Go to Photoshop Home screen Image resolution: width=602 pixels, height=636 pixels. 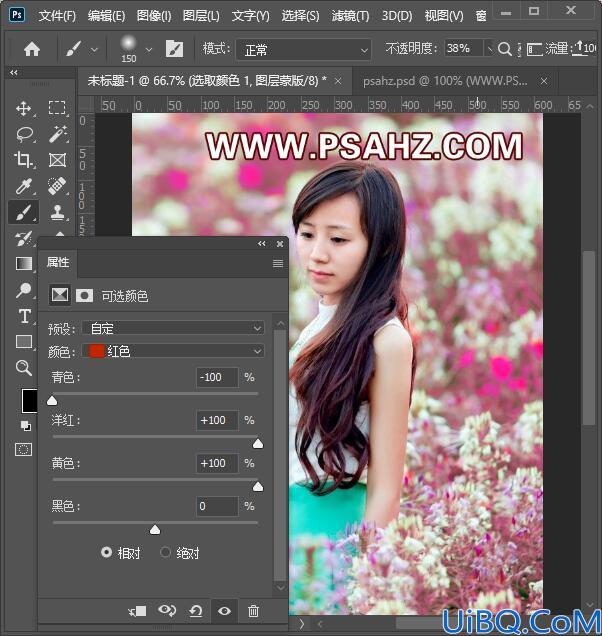32,49
